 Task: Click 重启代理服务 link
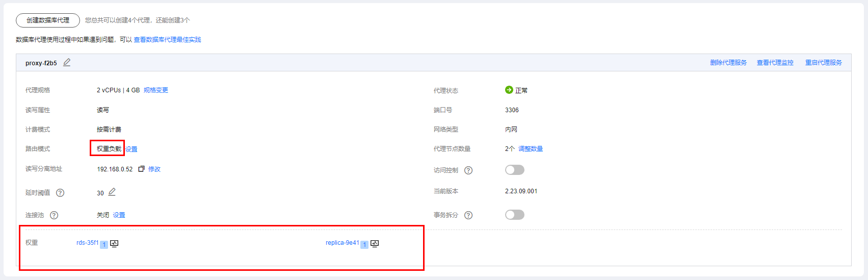click(823, 63)
